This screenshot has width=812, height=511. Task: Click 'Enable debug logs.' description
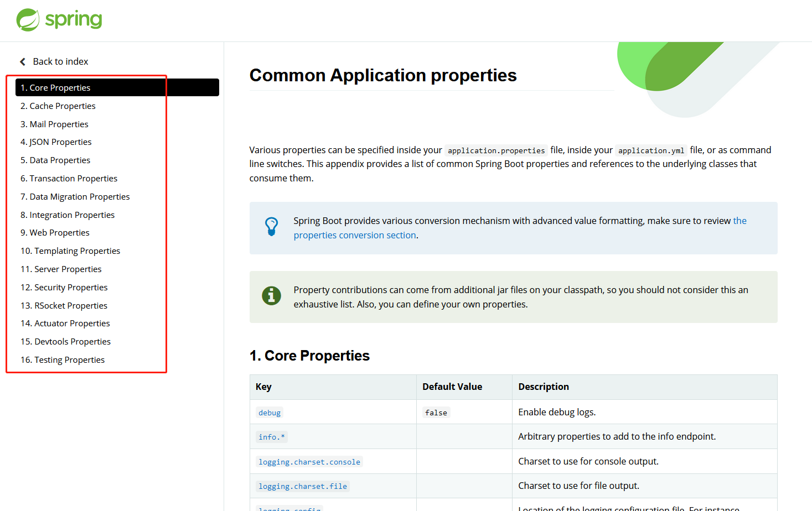pyautogui.click(x=557, y=412)
